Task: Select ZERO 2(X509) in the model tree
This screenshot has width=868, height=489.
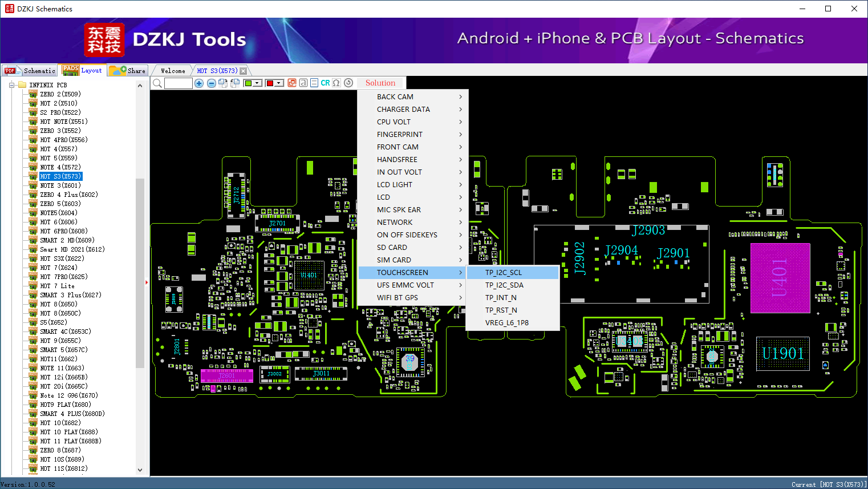Action: [x=60, y=94]
